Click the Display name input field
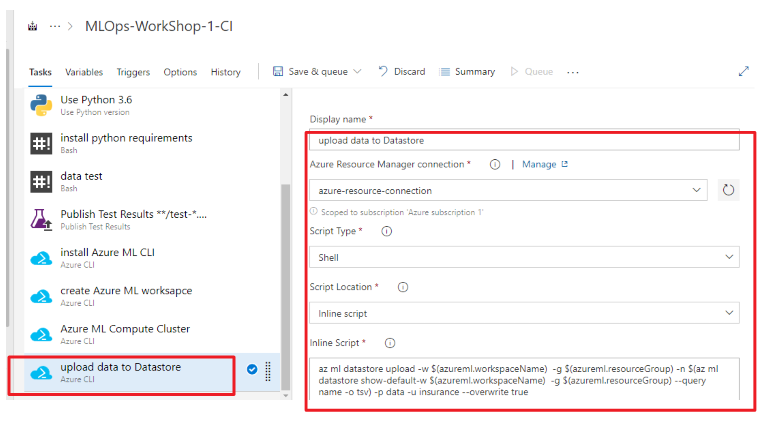The height and width of the screenshot is (423, 771). pyautogui.click(x=524, y=141)
